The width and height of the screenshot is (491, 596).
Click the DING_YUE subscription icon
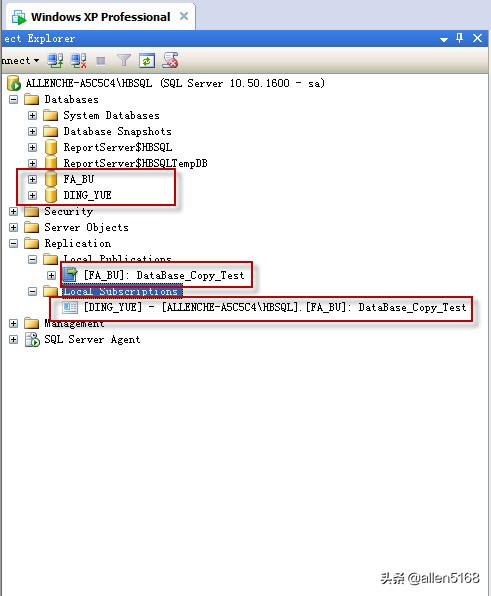[x=70, y=307]
